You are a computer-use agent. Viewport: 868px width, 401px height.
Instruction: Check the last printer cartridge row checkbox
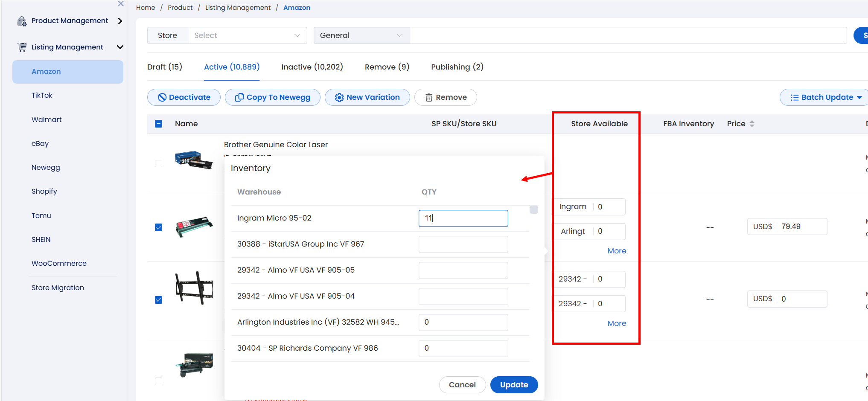click(x=159, y=381)
